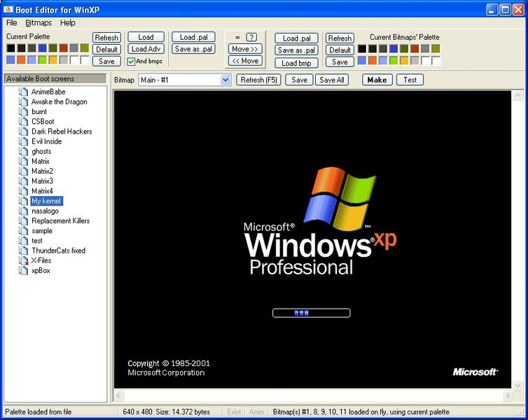Click the question mark help button
The width and height of the screenshot is (528, 420).
(x=251, y=37)
